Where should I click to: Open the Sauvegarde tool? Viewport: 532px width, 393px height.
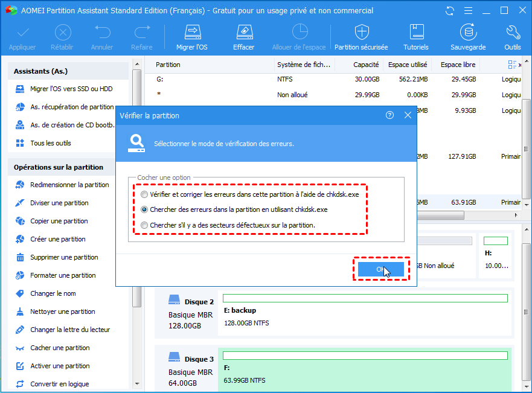click(x=468, y=37)
